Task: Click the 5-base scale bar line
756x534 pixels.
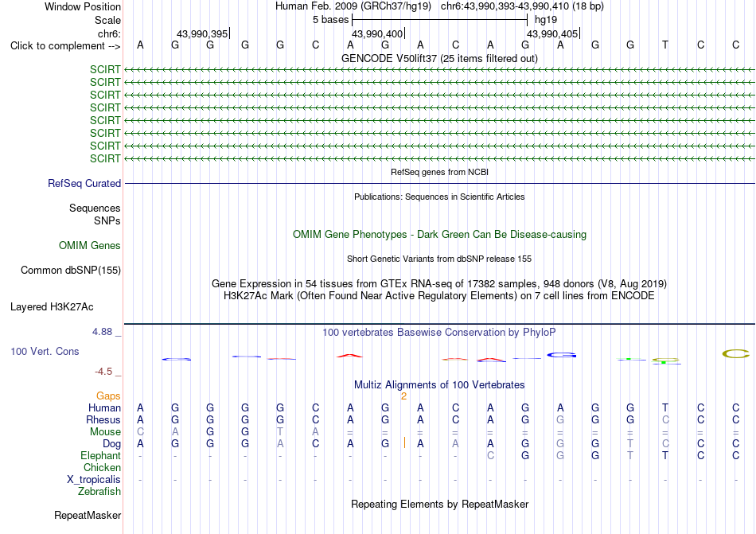Action: [440, 20]
